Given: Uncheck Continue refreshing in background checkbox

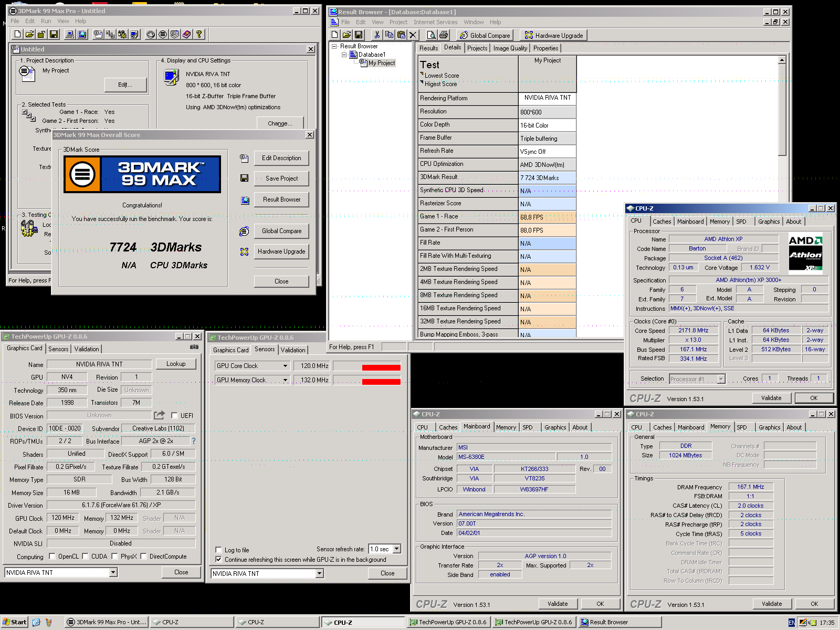Looking at the screenshot, I should (x=218, y=559).
